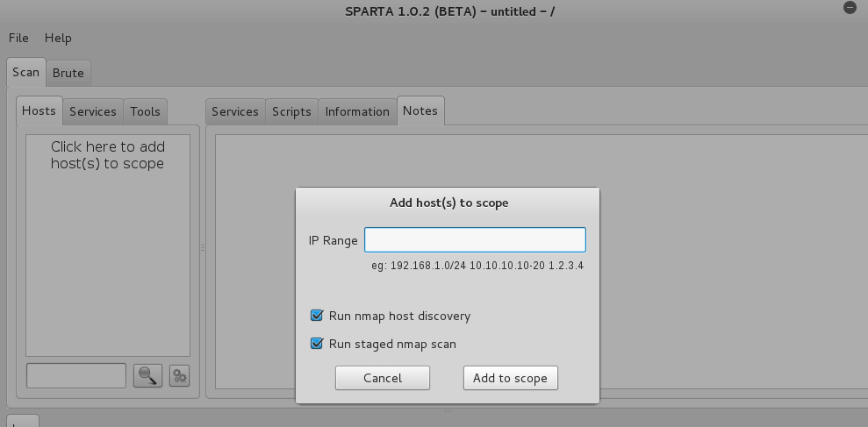Focus the IP Range input field
This screenshot has width=868, height=427.
coord(475,240)
